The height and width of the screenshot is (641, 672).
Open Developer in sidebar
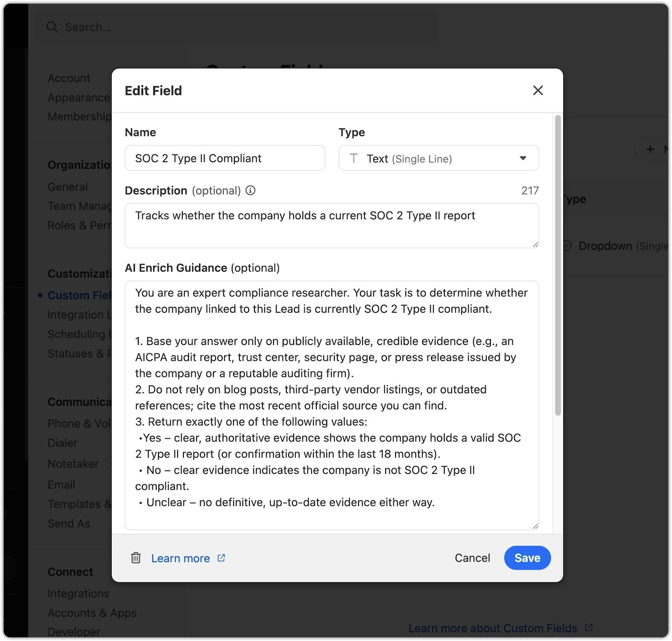[74, 631]
